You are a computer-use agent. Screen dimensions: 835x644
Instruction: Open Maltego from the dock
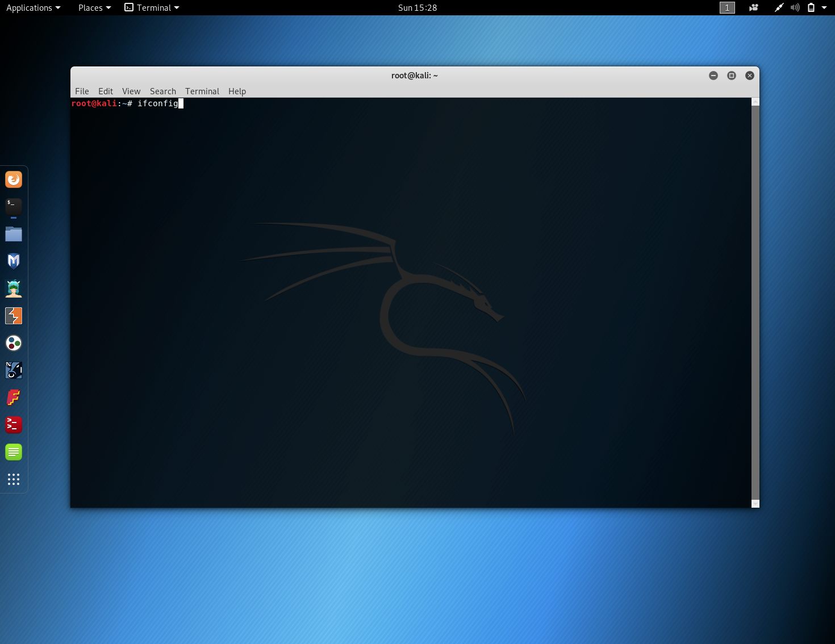14,343
